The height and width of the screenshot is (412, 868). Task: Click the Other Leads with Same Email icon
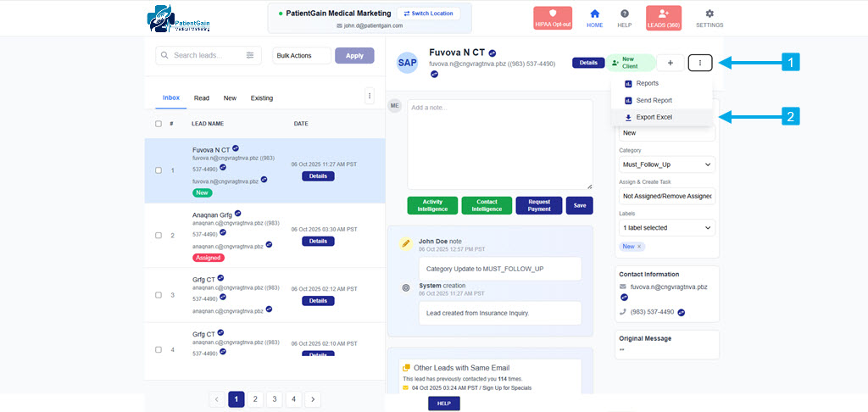coord(406,367)
